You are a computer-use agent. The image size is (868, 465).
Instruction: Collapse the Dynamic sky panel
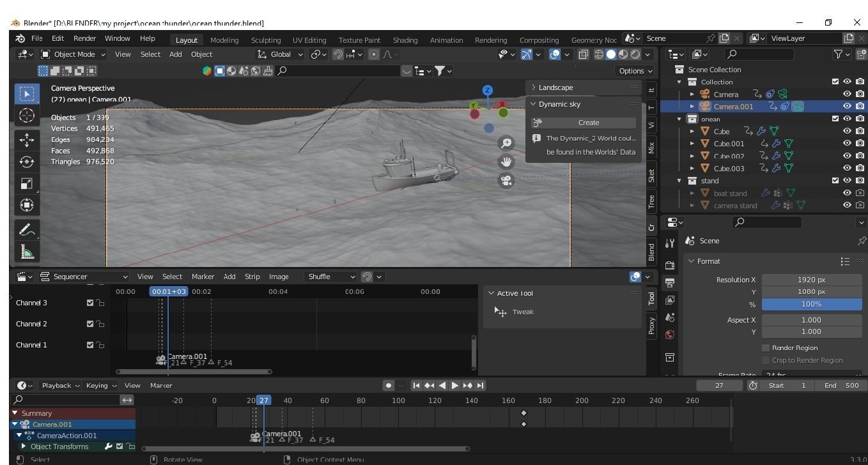pos(533,104)
